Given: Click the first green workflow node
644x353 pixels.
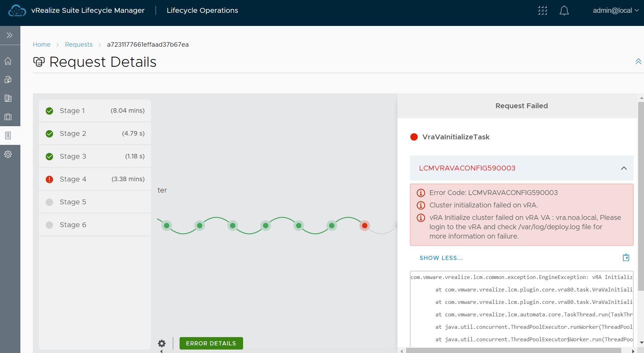Looking at the screenshot, I should click(x=166, y=226).
